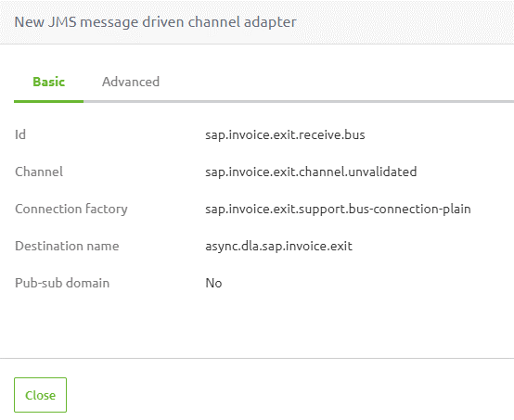Select the Id value sap.invoice.exit.receive.bus
514x420 pixels.
[285, 134]
